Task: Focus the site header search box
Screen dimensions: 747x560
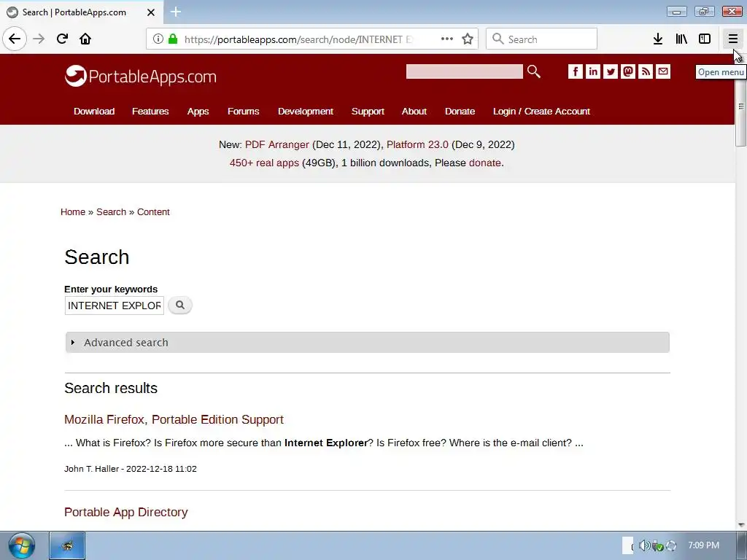Action: [x=465, y=71]
